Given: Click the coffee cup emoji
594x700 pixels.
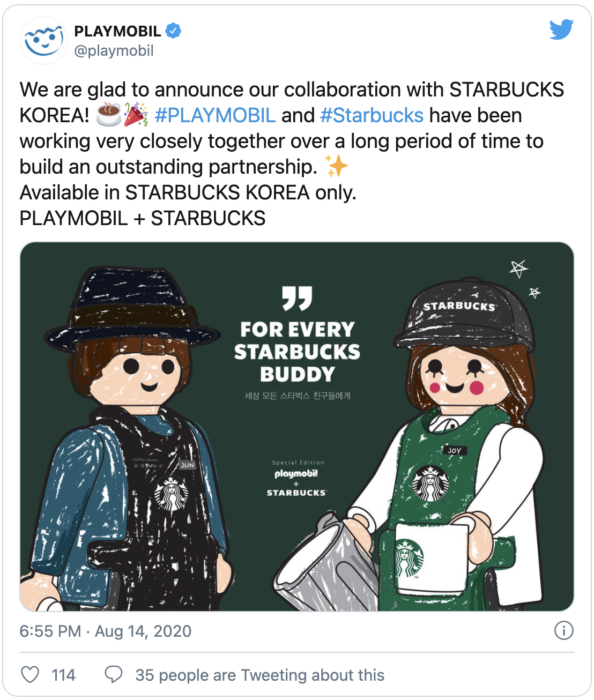Looking at the screenshot, I should point(109,115).
